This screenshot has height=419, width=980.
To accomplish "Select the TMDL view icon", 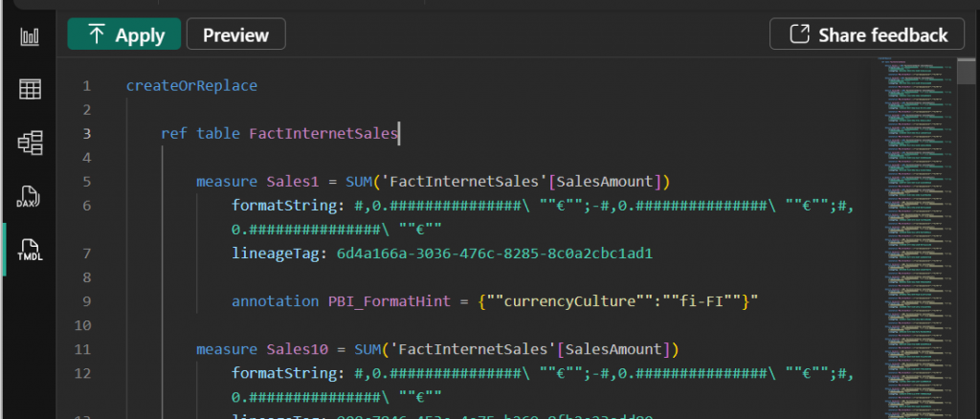I will [30, 250].
